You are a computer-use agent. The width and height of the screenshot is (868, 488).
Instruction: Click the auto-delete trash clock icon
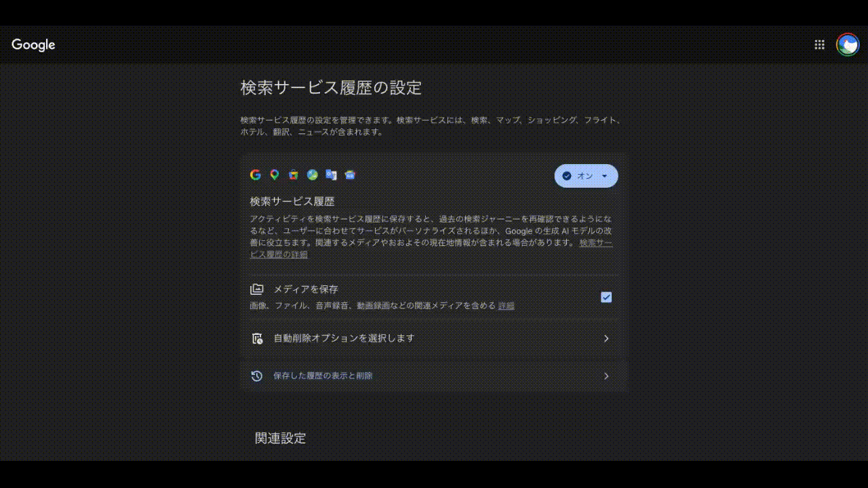pos(257,338)
